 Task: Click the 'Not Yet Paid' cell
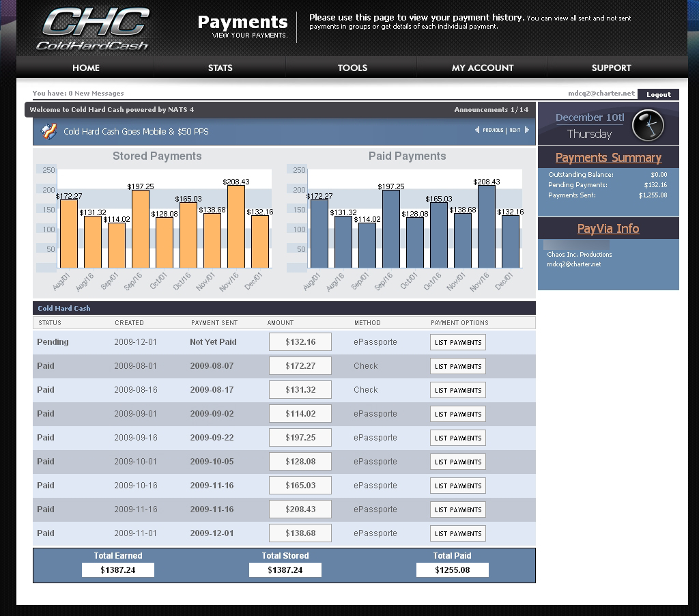(213, 342)
